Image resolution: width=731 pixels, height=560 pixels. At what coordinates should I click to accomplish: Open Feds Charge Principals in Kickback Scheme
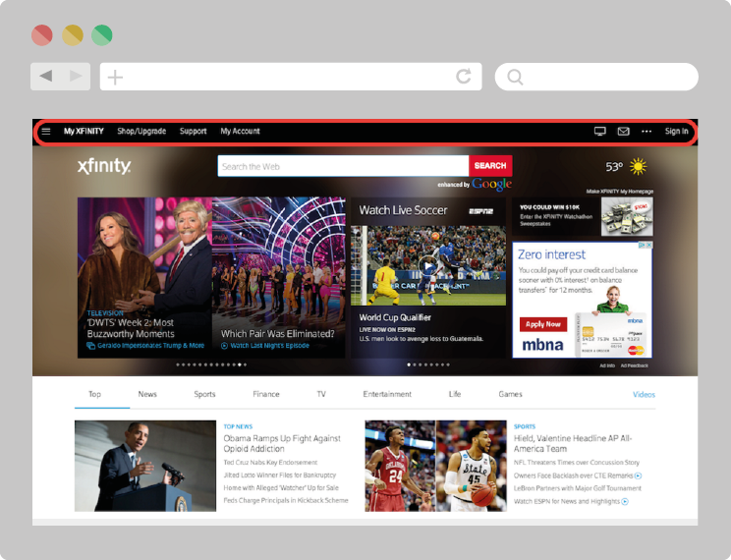286,500
